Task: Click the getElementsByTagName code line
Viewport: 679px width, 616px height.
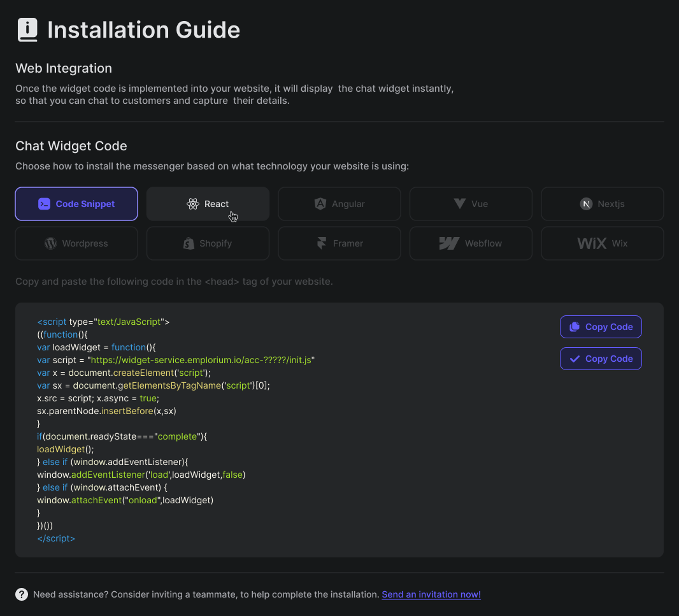Action: tap(154, 385)
